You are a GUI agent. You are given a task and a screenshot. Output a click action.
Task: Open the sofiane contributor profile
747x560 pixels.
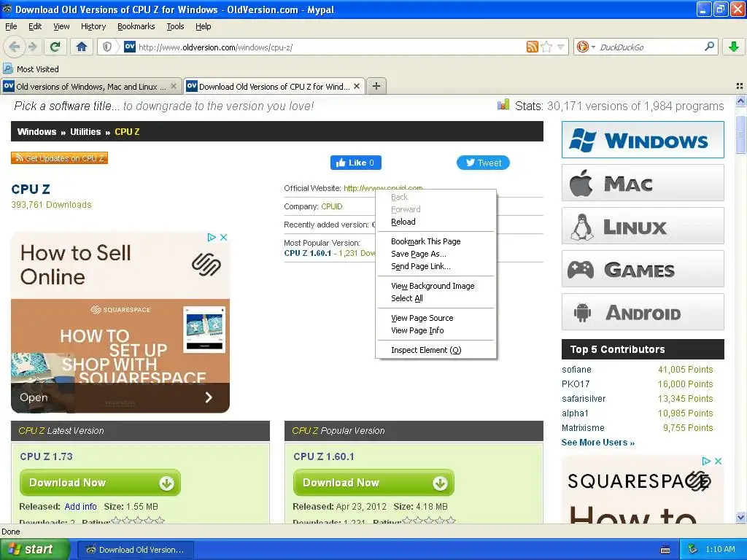pyautogui.click(x=576, y=370)
